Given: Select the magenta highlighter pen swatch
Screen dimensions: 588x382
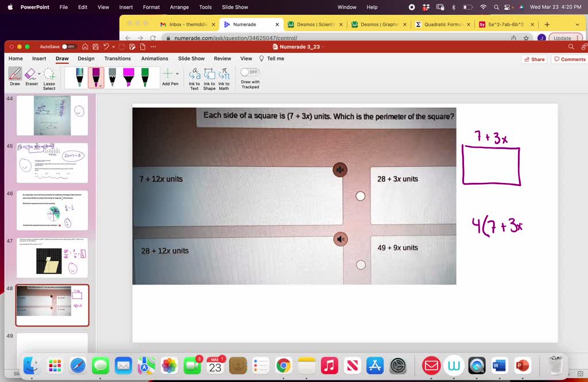Looking at the screenshot, I should pyautogui.click(x=129, y=75).
